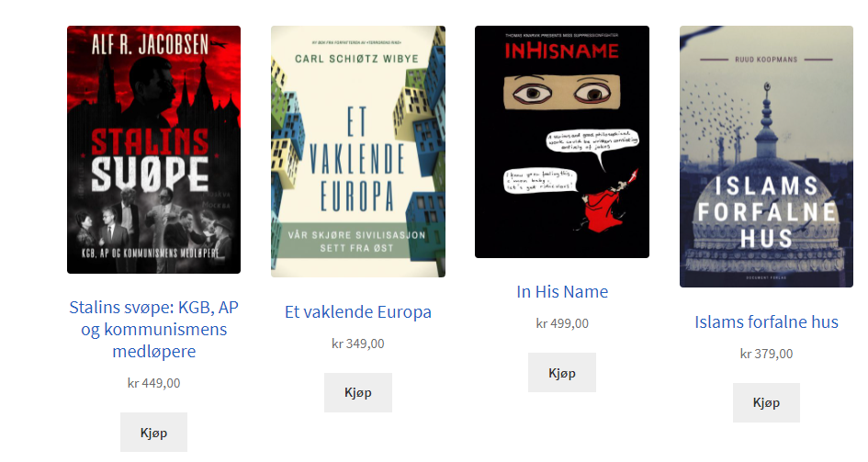This screenshot has height=462, width=868.
Task: Follow the 'In His Name' title link
Action: click(562, 291)
